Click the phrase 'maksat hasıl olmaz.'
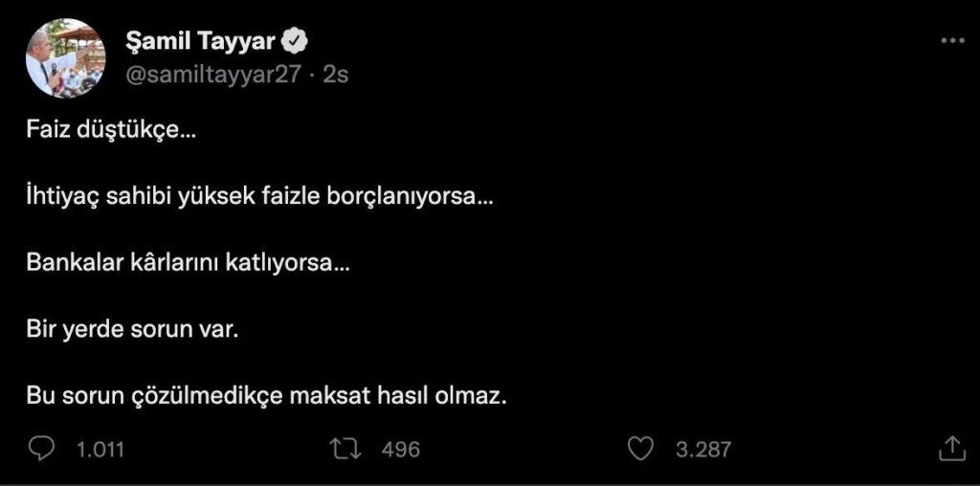 click(x=397, y=396)
